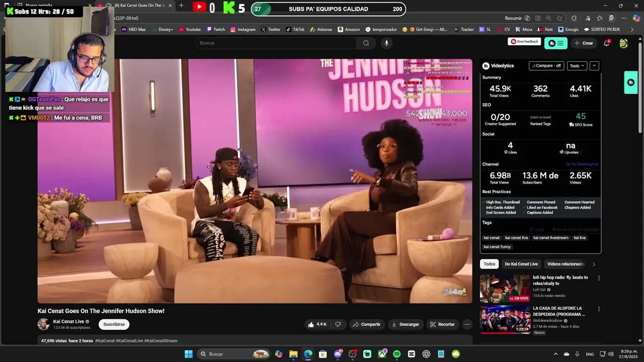644x362 pixels.
Task: Select the Todos filter chip
Action: [490, 264]
